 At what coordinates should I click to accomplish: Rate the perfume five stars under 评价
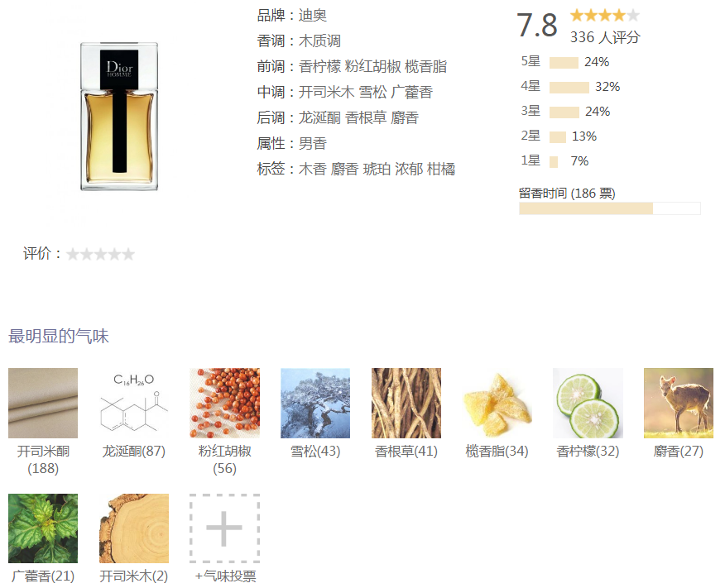point(128,254)
